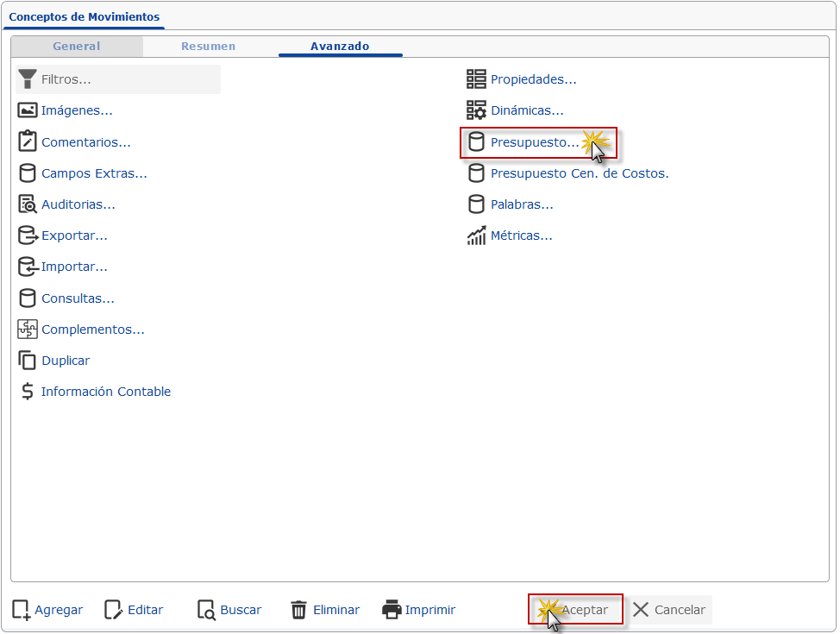Open the Consultas... link
Image resolution: width=840 pixels, height=634 pixels.
click(x=78, y=298)
